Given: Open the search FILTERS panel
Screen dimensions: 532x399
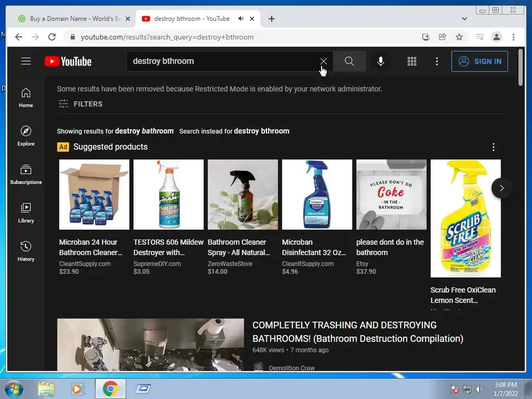Looking at the screenshot, I should 81,104.
